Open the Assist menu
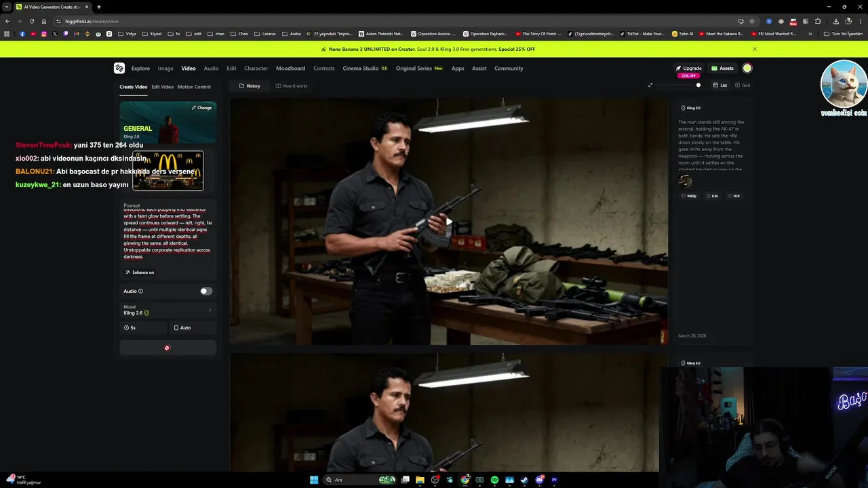868x488 pixels. 479,68
